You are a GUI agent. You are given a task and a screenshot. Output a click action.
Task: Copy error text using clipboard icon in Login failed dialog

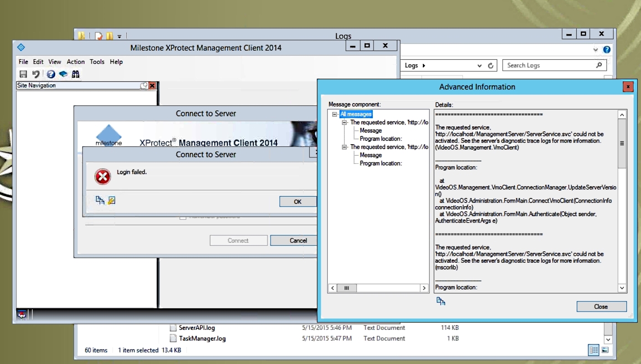[99, 200]
